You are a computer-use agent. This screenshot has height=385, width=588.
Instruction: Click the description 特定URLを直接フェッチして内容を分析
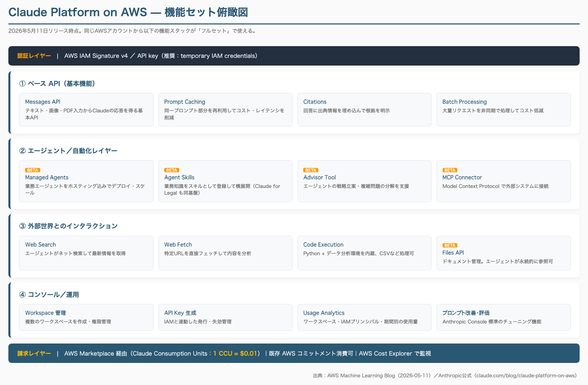coord(208,254)
